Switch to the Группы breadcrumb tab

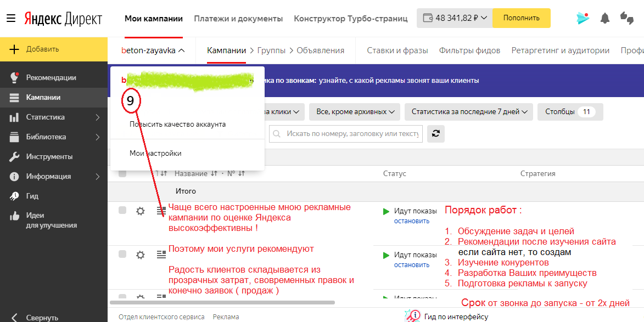(x=271, y=50)
